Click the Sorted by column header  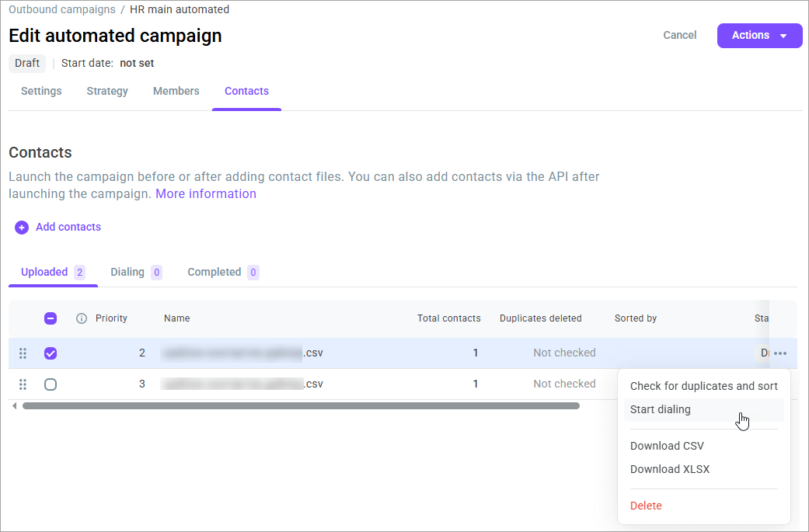636,318
